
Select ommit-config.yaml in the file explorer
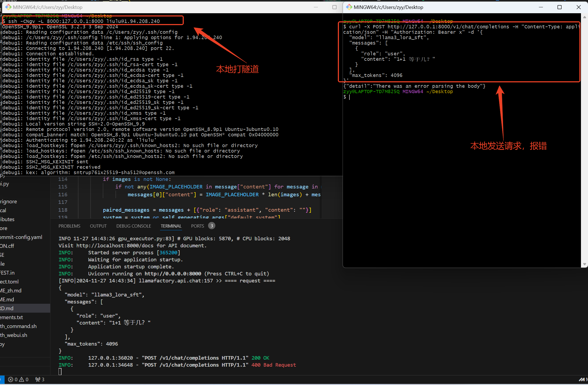[x=21, y=237]
